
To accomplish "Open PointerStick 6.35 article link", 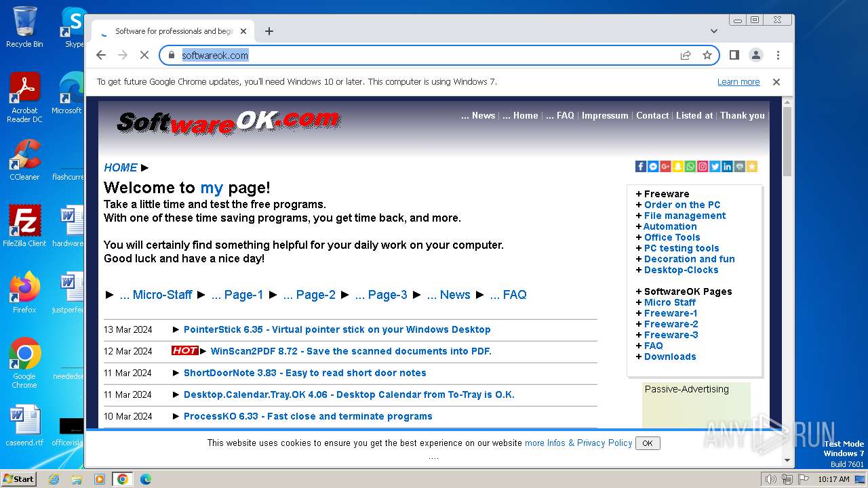I will pyautogui.click(x=337, y=329).
